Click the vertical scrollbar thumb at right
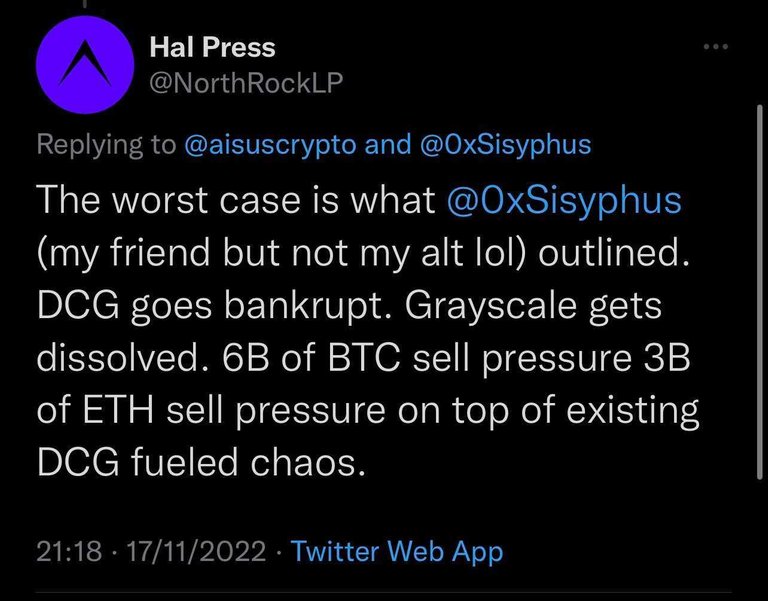Image resolution: width=768 pixels, height=601 pixels. (x=760, y=291)
